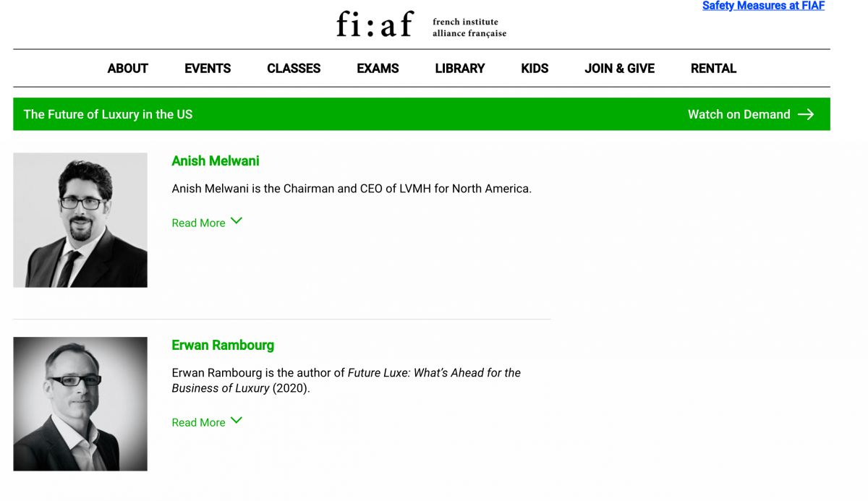Open the EXAMS section
Screen dimensions: 868x501
[x=378, y=68]
